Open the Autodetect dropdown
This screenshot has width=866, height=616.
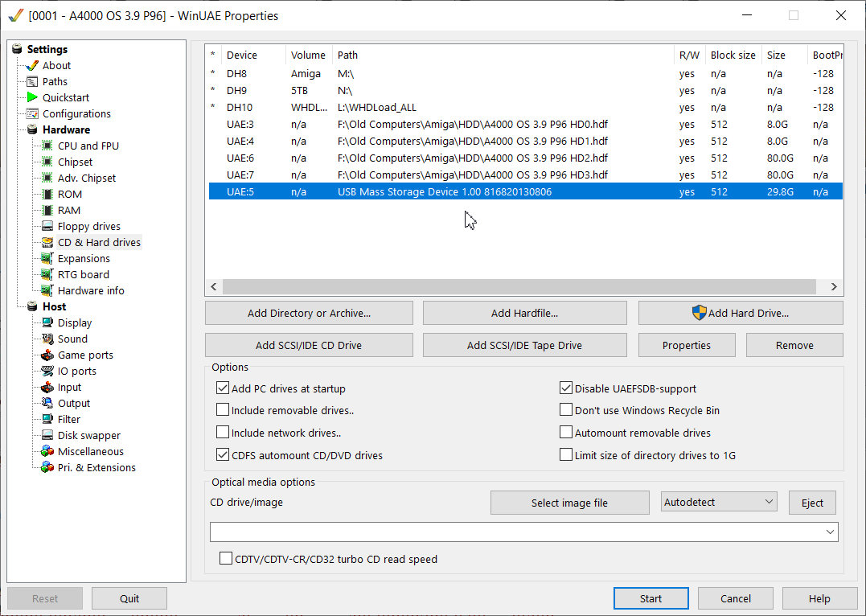[x=719, y=502]
